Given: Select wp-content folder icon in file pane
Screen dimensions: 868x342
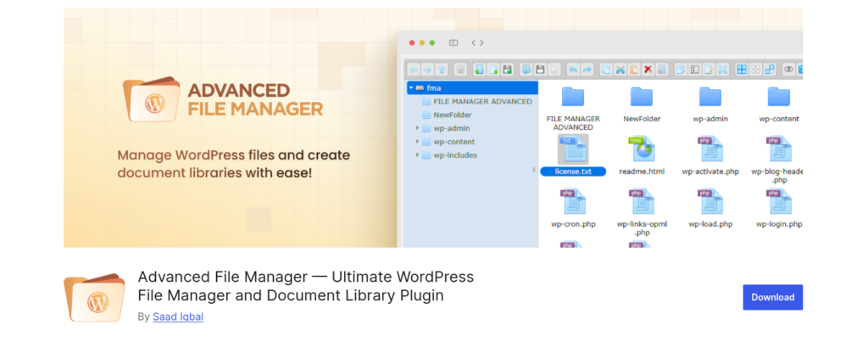Looking at the screenshot, I should pyautogui.click(x=779, y=97).
